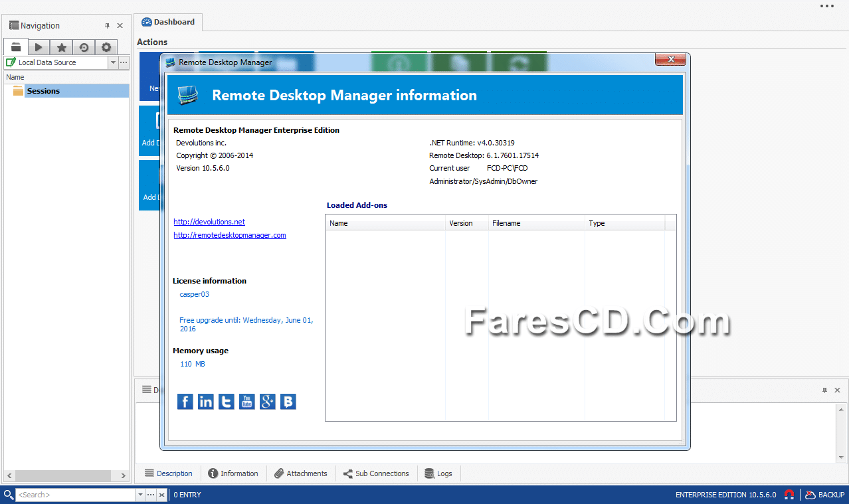Screen dimensions: 849x504
Task: Switch to the Sub Connections tab
Action: coord(376,473)
